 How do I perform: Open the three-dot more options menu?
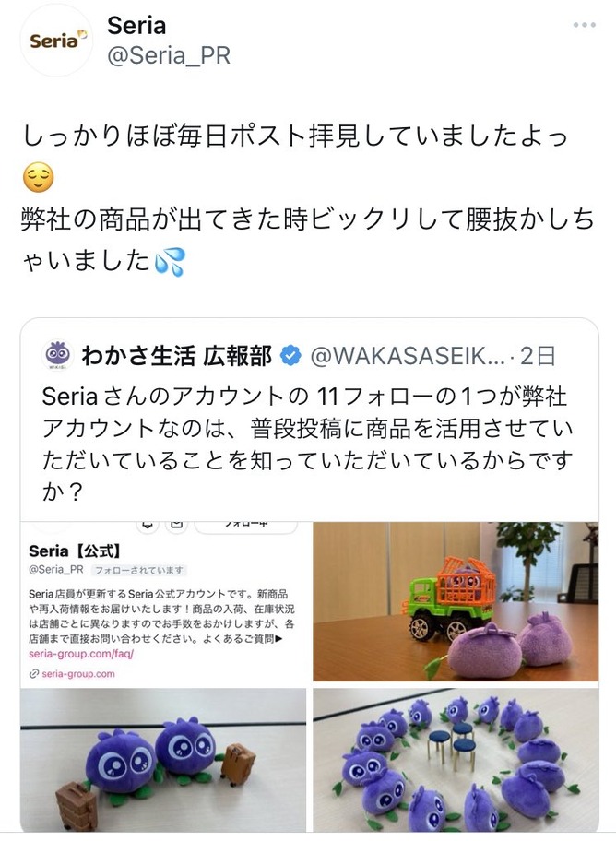point(584,25)
